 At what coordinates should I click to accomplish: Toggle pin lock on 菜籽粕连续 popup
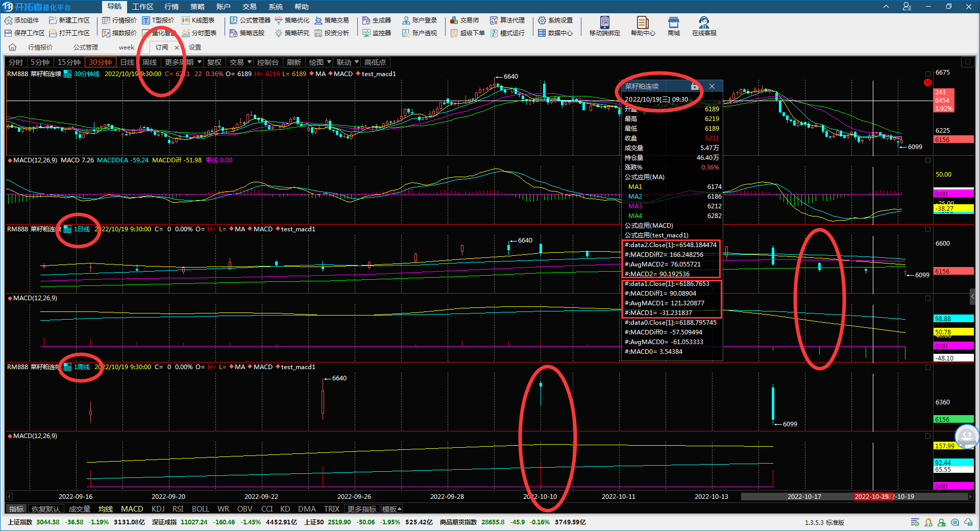(x=695, y=86)
